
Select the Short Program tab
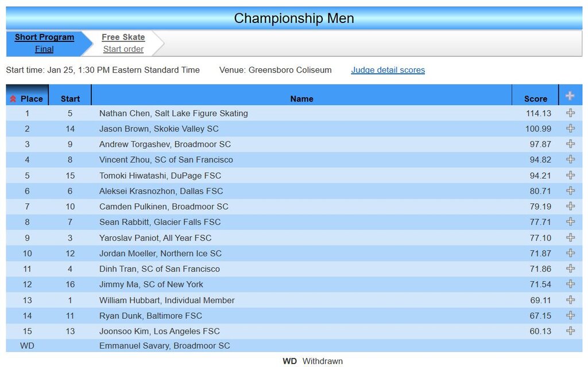tap(44, 37)
